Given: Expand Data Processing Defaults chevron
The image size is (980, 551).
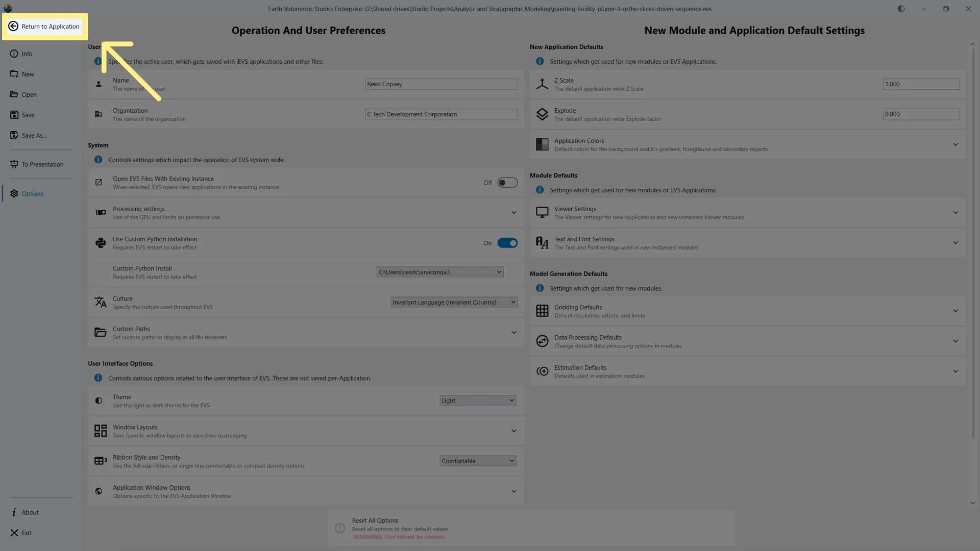Looking at the screenshot, I should click(x=955, y=341).
